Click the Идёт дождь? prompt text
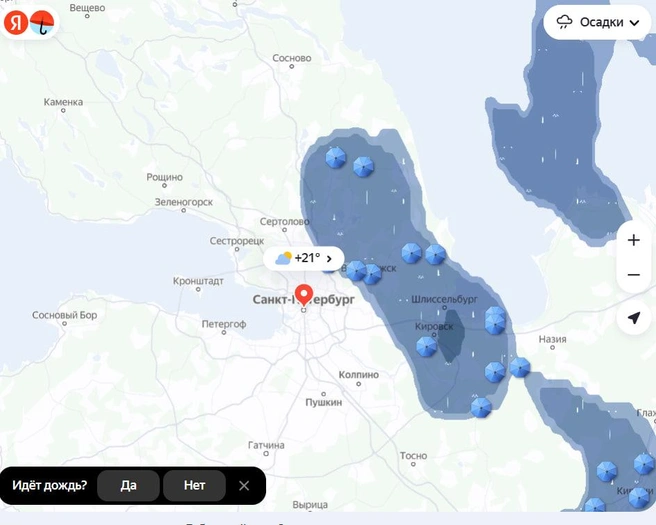The width and height of the screenshot is (656, 525). 49,485
